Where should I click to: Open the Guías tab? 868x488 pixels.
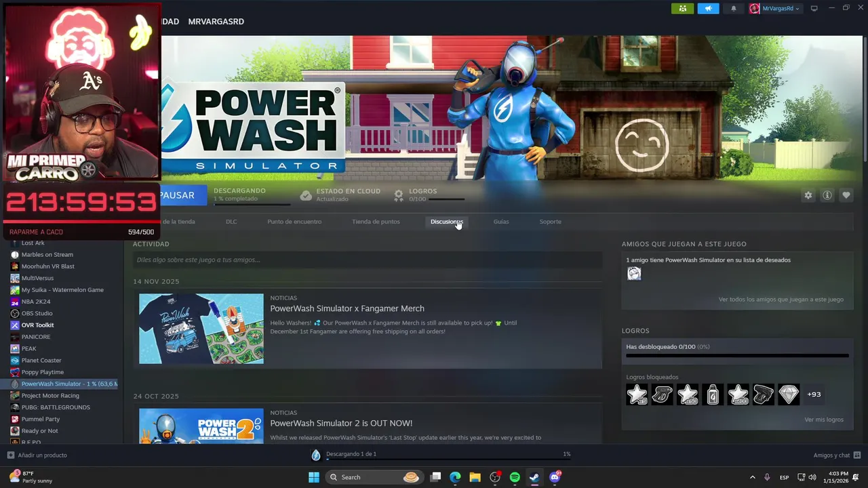point(501,222)
